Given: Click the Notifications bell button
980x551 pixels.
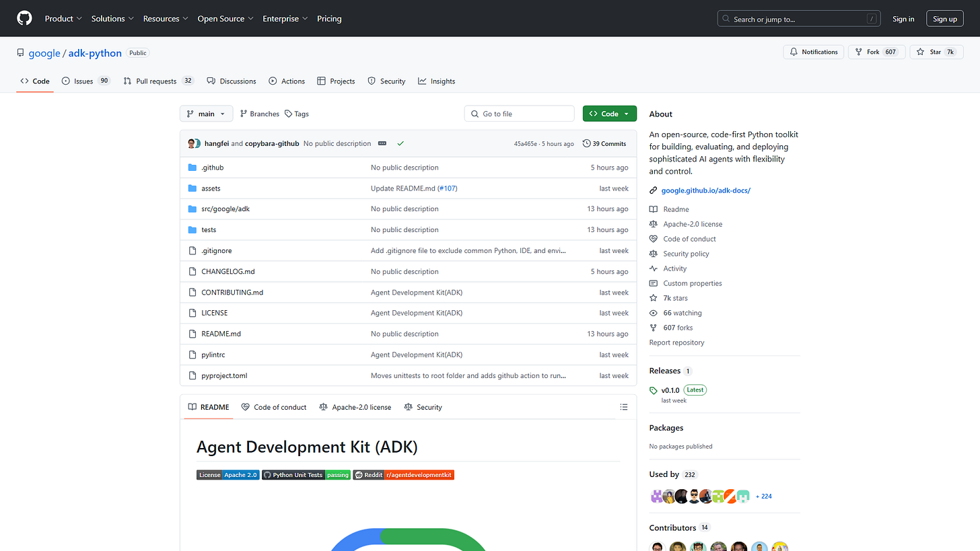Looking at the screenshot, I should (x=813, y=52).
